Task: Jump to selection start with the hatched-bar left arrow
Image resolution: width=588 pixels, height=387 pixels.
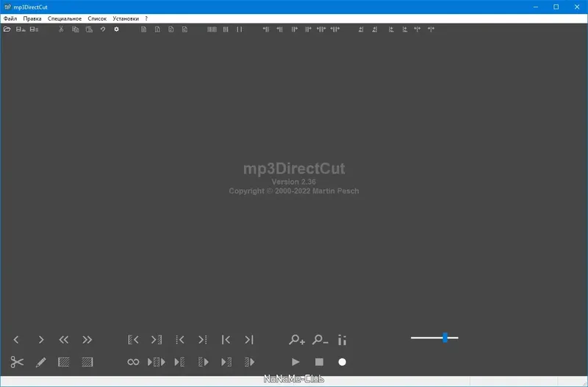Action: point(133,340)
